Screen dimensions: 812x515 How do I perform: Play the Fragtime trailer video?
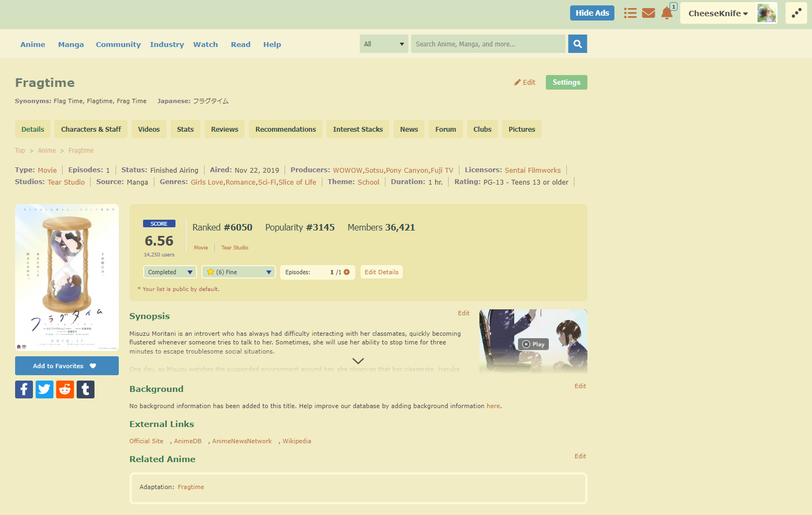533,344
